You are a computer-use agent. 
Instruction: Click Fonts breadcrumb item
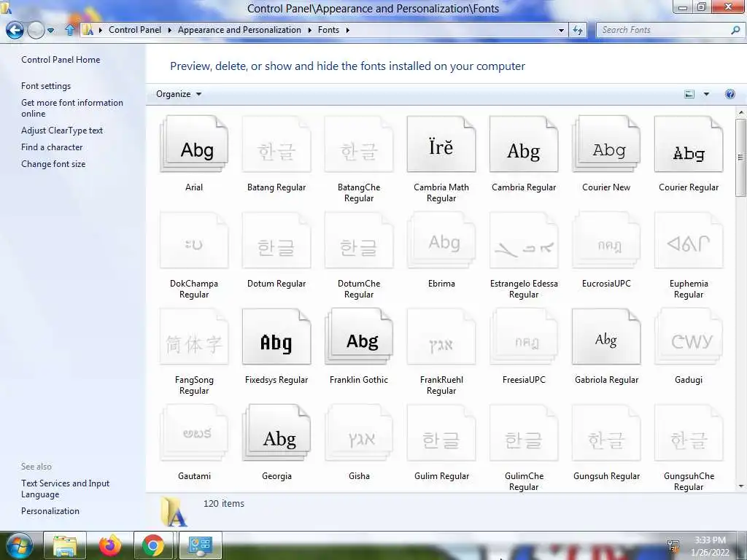(329, 30)
